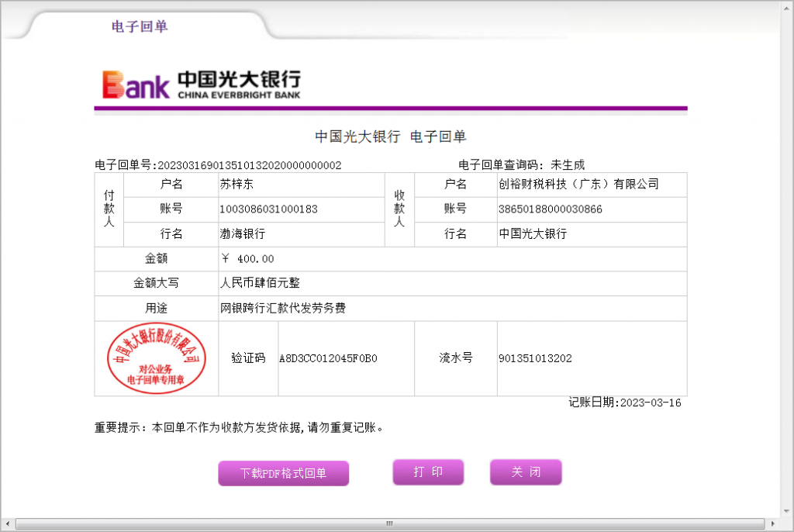The image size is (794, 532).
Task: Select payee account 38650188000030866
Action: tap(551, 209)
